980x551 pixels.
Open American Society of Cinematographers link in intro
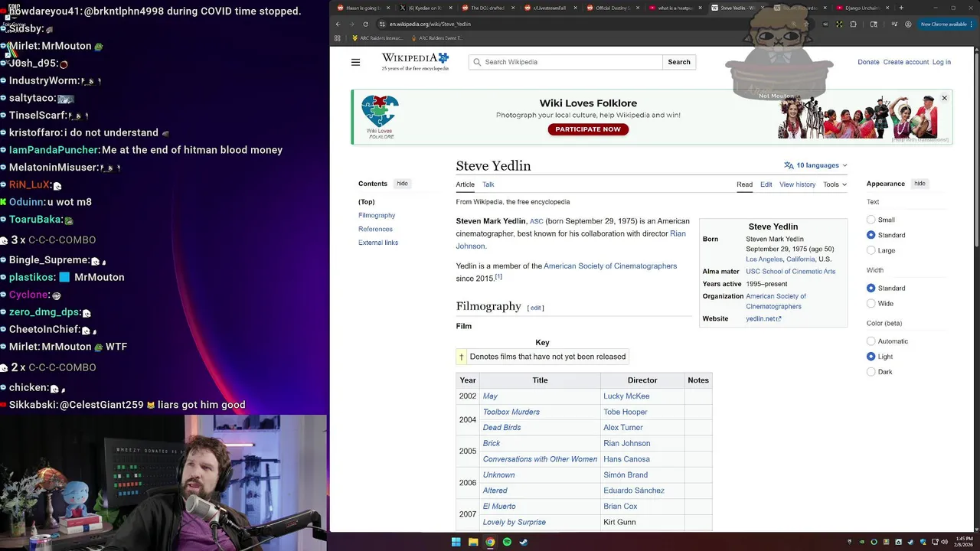click(x=610, y=266)
